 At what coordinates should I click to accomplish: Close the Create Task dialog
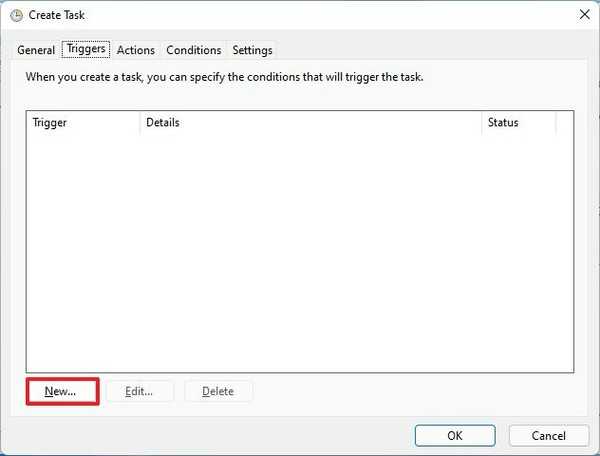click(x=583, y=15)
